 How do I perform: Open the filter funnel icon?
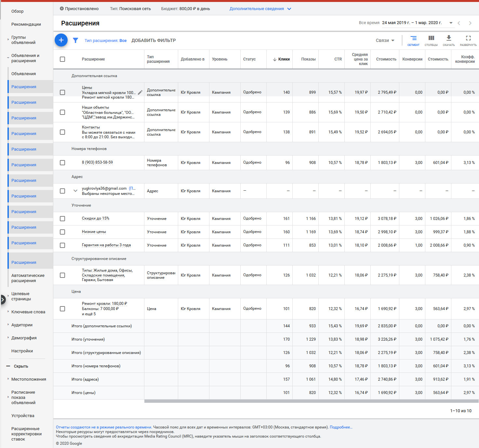75,40
